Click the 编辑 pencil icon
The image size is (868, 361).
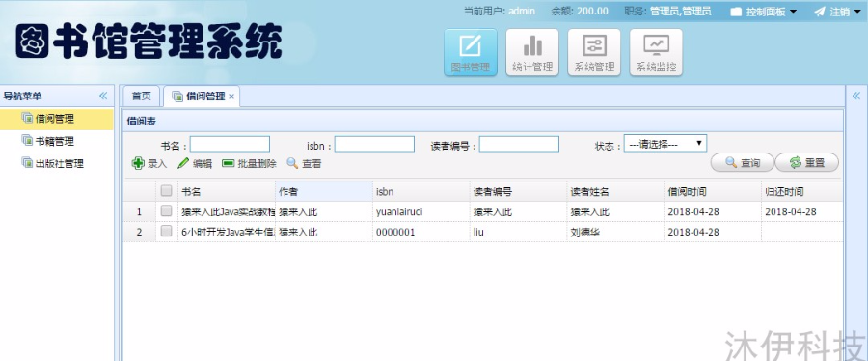coord(183,163)
